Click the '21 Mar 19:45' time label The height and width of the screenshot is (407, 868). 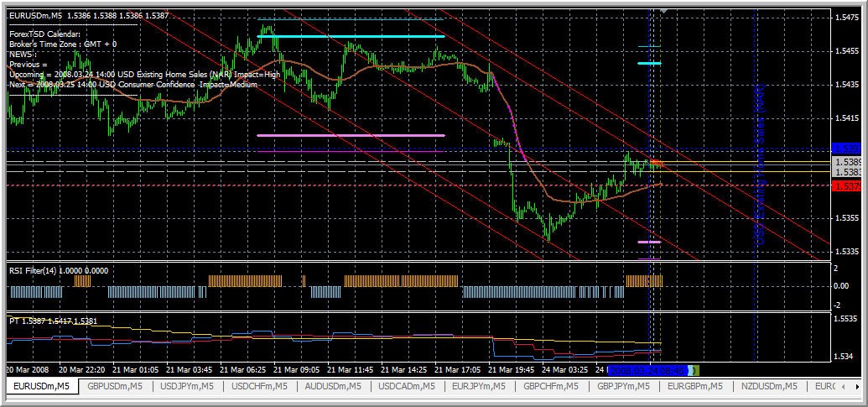(511, 369)
